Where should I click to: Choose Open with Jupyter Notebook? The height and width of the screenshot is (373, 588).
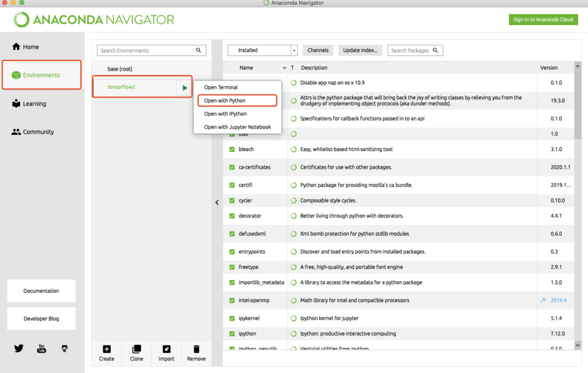[x=237, y=127]
